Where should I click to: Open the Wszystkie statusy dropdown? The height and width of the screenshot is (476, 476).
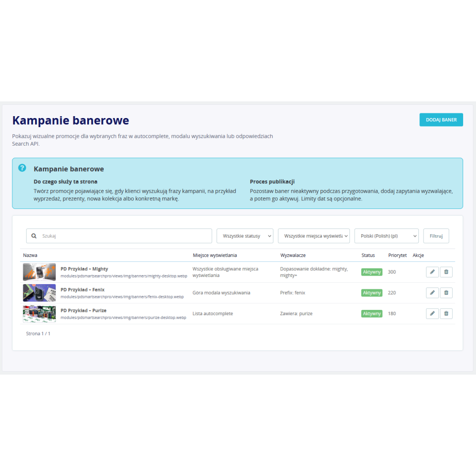pyautogui.click(x=245, y=236)
